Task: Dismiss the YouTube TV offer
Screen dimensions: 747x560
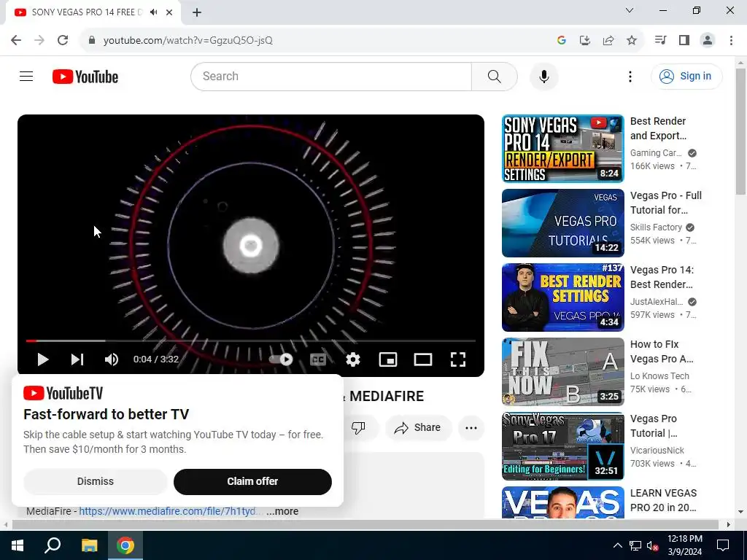Action: pyautogui.click(x=96, y=481)
